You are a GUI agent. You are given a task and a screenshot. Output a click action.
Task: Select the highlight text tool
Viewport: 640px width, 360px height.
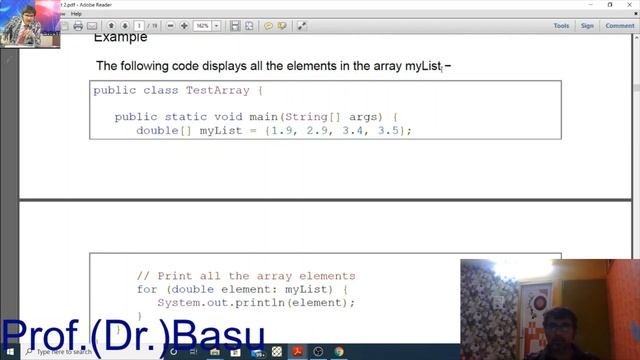pyautogui.click(x=282, y=26)
